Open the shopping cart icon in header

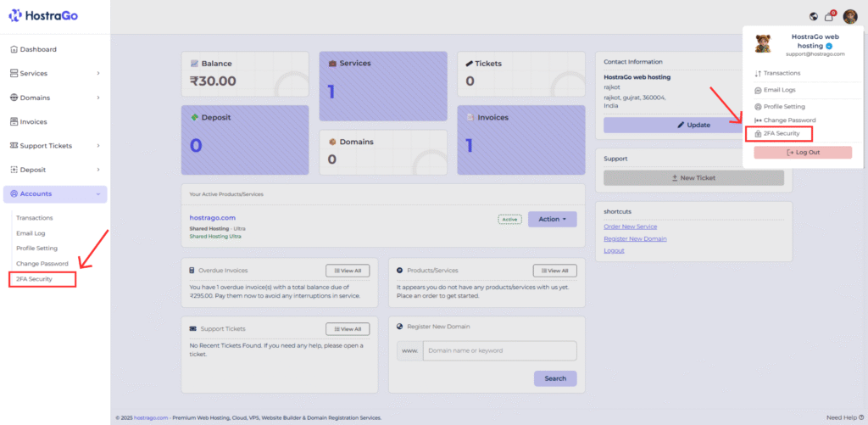(x=829, y=17)
